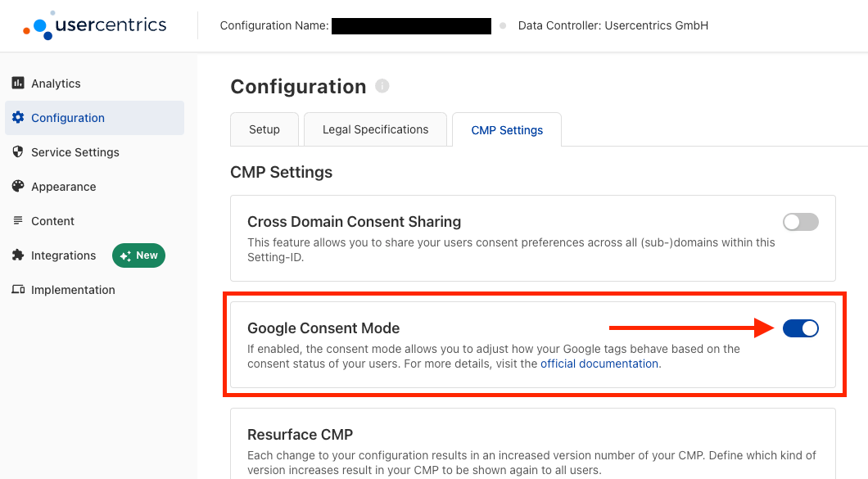The width and height of the screenshot is (868, 479).
Task: Click the info icon beside Configuration heading
Action: tap(382, 86)
